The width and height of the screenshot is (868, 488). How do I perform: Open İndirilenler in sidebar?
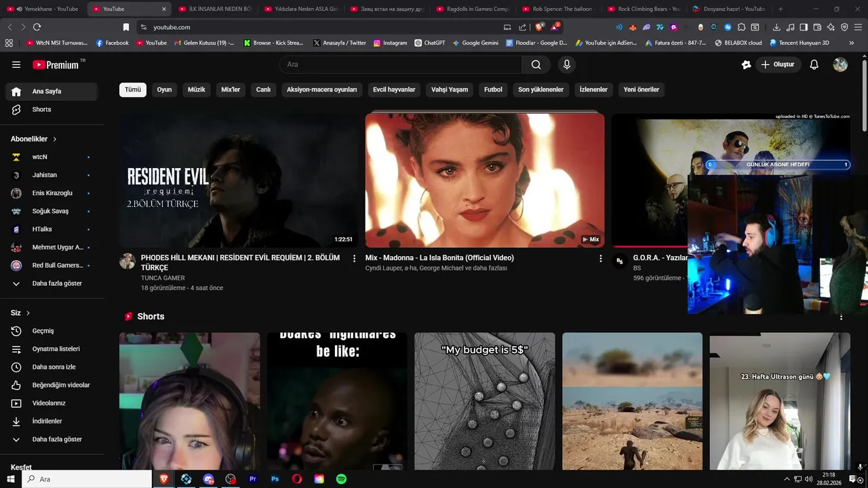pos(53,421)
